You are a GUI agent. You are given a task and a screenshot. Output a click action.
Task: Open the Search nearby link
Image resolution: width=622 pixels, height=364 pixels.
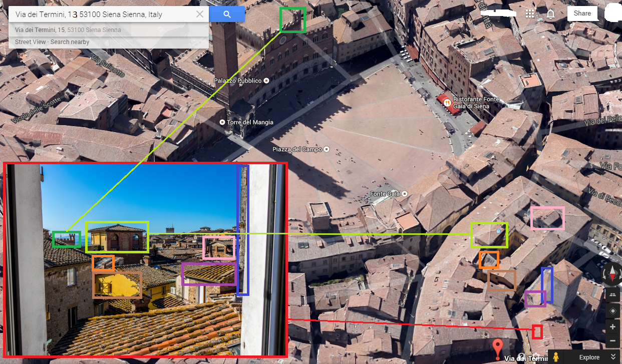click(x=70, y=42)
